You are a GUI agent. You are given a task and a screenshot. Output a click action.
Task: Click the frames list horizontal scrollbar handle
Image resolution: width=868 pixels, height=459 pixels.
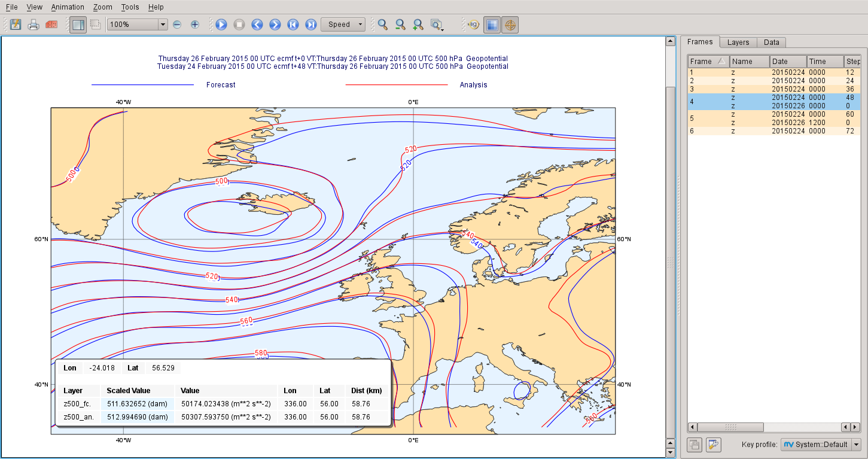730,427
